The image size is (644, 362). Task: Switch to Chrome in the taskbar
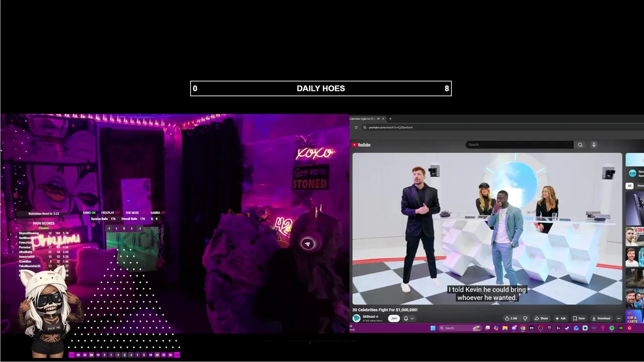pyautogui.click(x=523, y=328)
